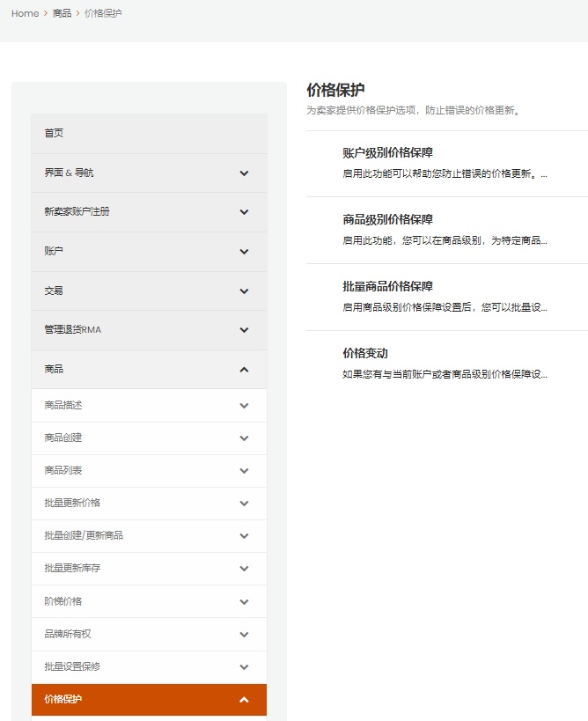Expand chevron beside 阶梯价格
Viewport: 588px width, 721px height.
pos(244,602)
